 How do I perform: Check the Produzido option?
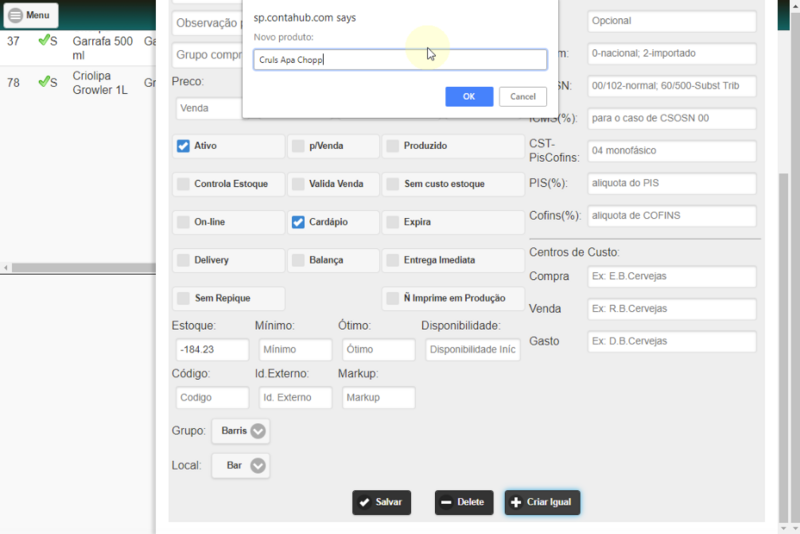pyautogui.click(x=392, y=146)
